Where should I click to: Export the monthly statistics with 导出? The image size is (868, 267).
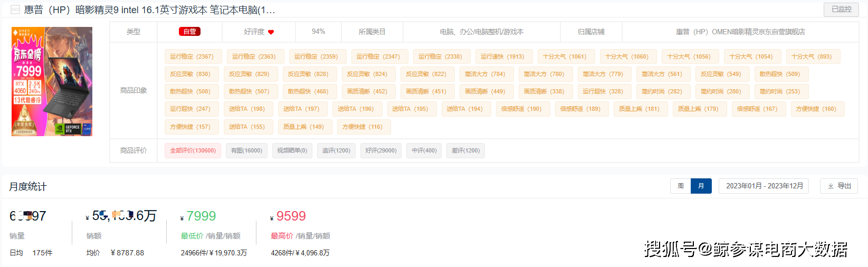click(839, 186)
